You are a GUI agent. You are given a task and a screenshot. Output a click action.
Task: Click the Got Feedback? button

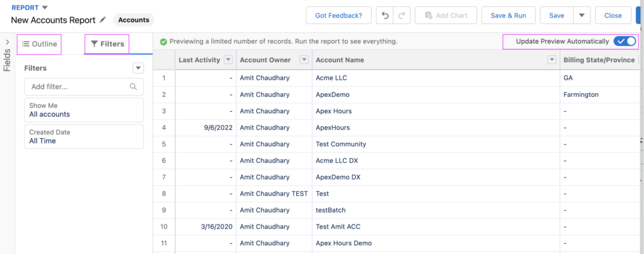[x=338, y=16]
